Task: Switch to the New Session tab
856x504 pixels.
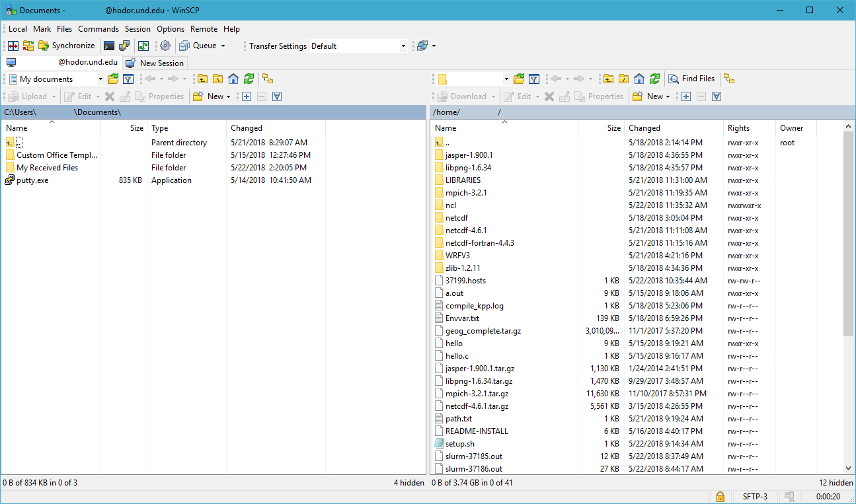Action: (x=155, y=63)
